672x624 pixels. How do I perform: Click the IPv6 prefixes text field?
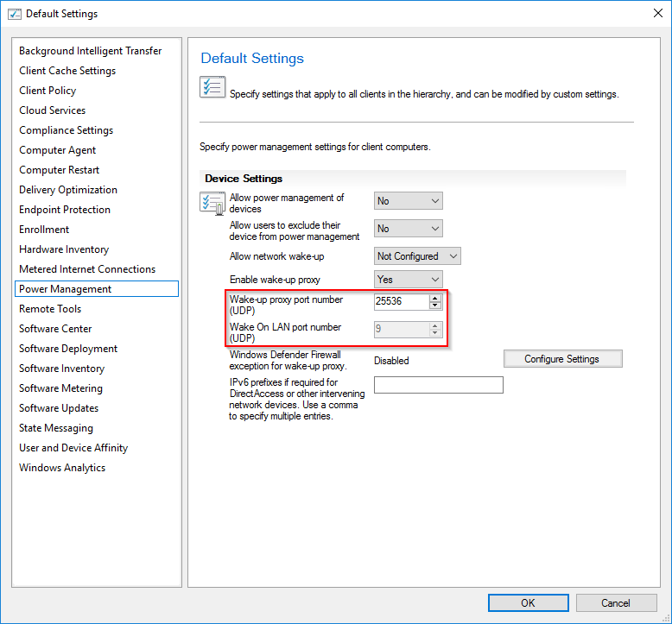[x=438, y=385]
